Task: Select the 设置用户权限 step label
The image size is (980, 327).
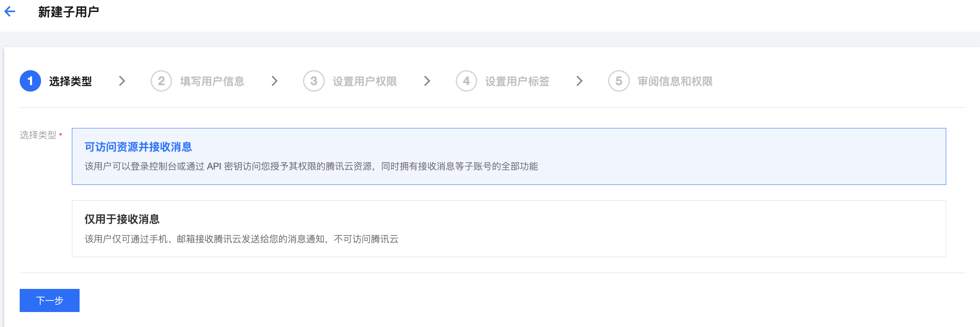Action: 365,81
